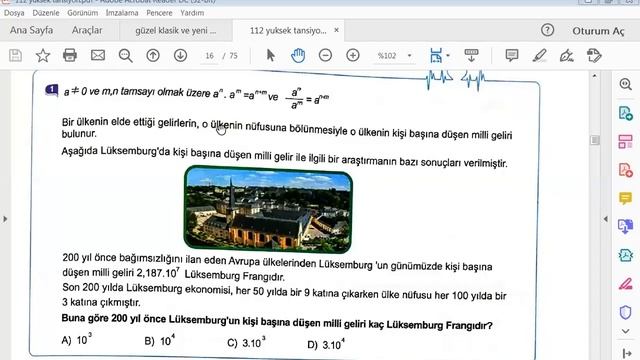Switch to the Ana Sayfa tab
This screenshot has height=360, width=640.
click(x=31, y=30)
